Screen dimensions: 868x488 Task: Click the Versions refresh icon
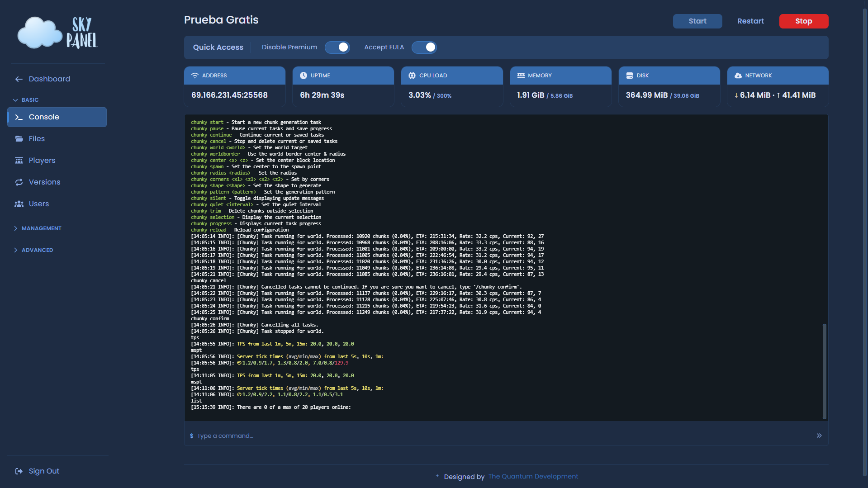click(19, 182)
